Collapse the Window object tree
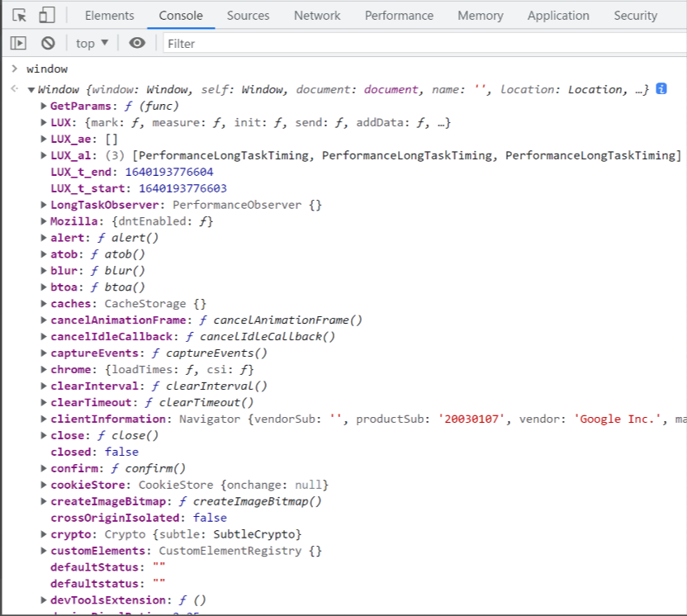Image resolution: width=687 pixels, height=616 pixels. click(31, 90)
